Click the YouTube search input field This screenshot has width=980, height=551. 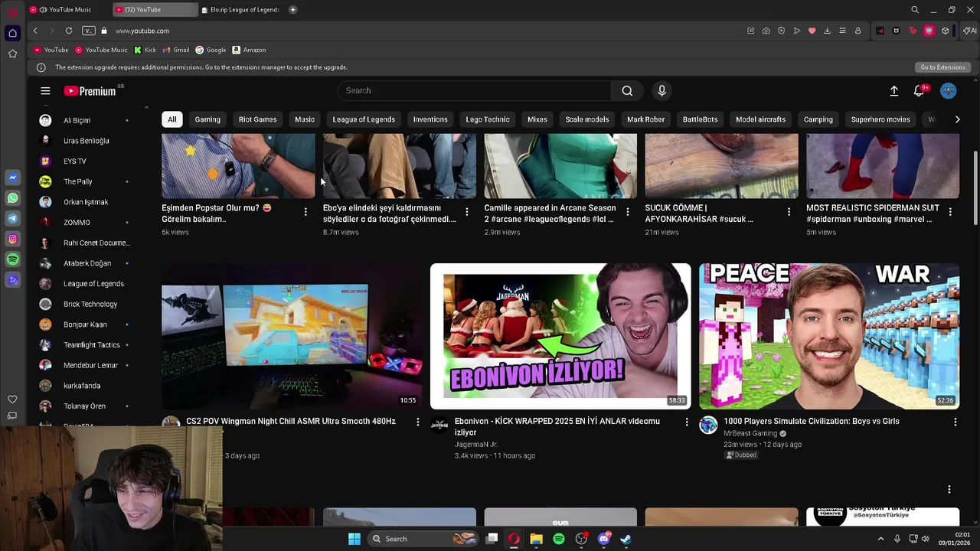[x=475, y=90]
